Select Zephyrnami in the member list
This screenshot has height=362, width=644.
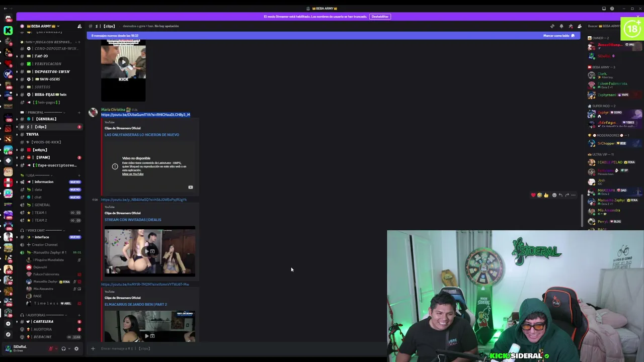[x=614, y=95]
